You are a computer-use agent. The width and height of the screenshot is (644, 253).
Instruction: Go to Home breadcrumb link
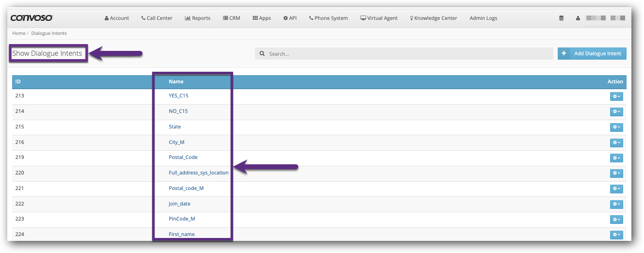click(18, 33)
